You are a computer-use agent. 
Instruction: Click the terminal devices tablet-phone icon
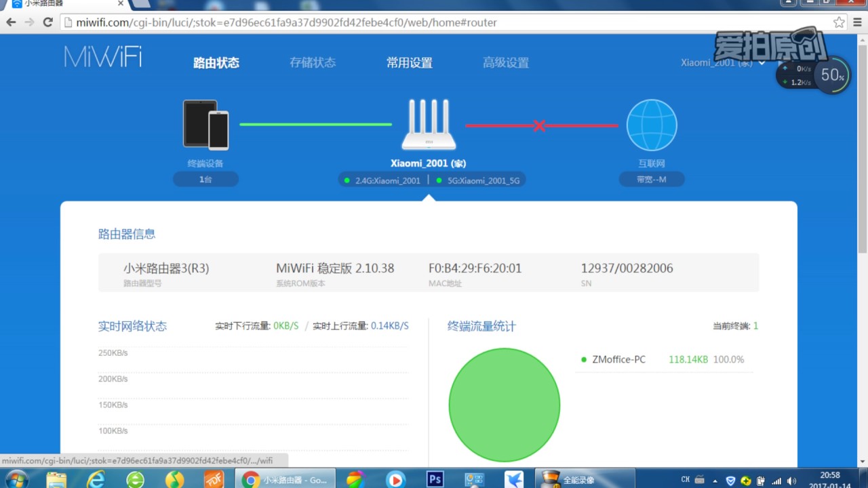(205, 125)
